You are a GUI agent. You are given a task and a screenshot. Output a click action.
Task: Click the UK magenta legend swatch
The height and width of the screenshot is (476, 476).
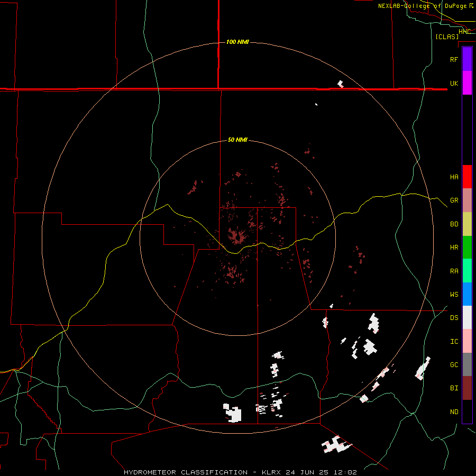click(467, 83)
